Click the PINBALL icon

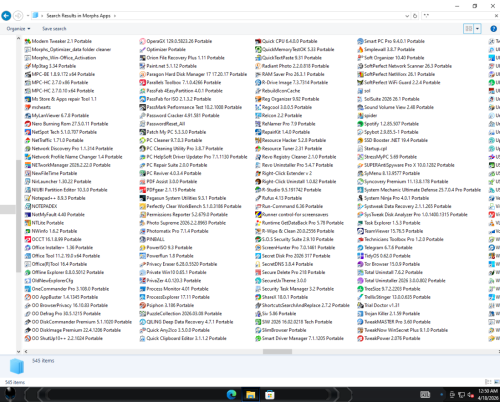tap(143, 239)
